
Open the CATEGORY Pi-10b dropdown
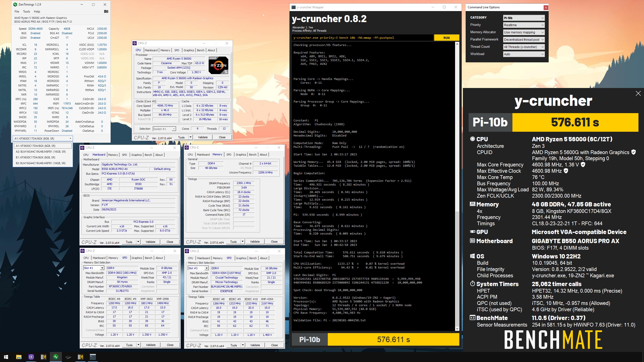point(524,18)
